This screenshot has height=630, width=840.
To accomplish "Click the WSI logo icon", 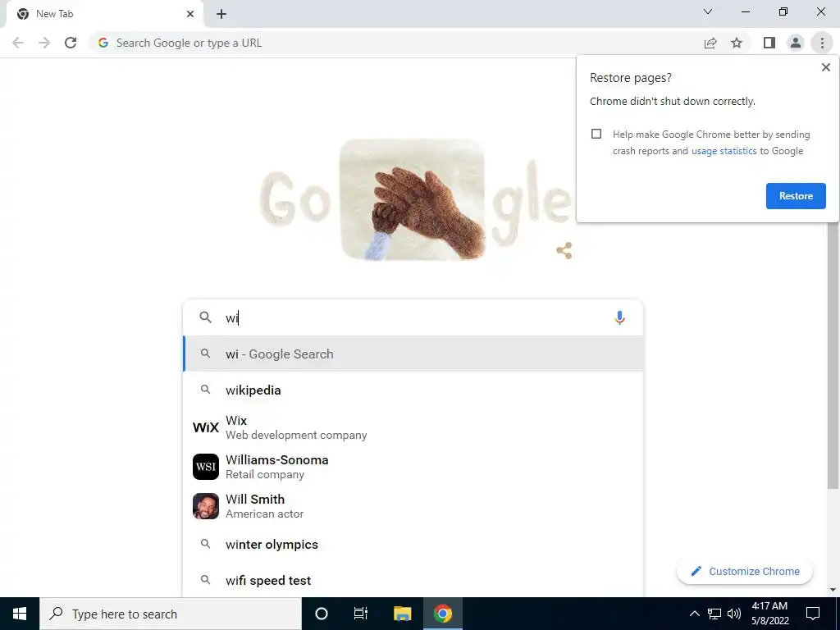I will 206,467.
